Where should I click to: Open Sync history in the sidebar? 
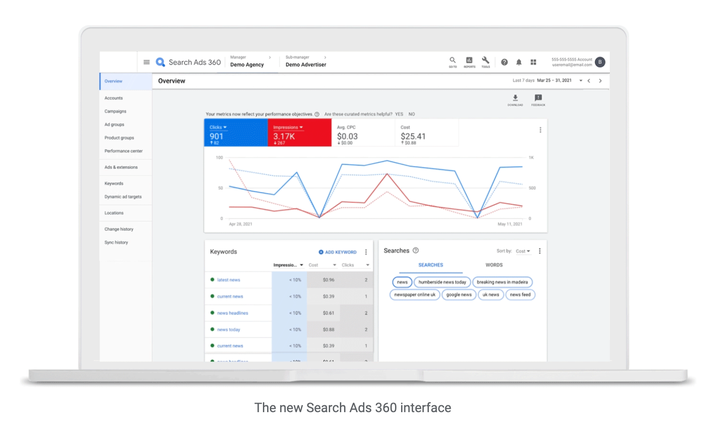[116, 243]
